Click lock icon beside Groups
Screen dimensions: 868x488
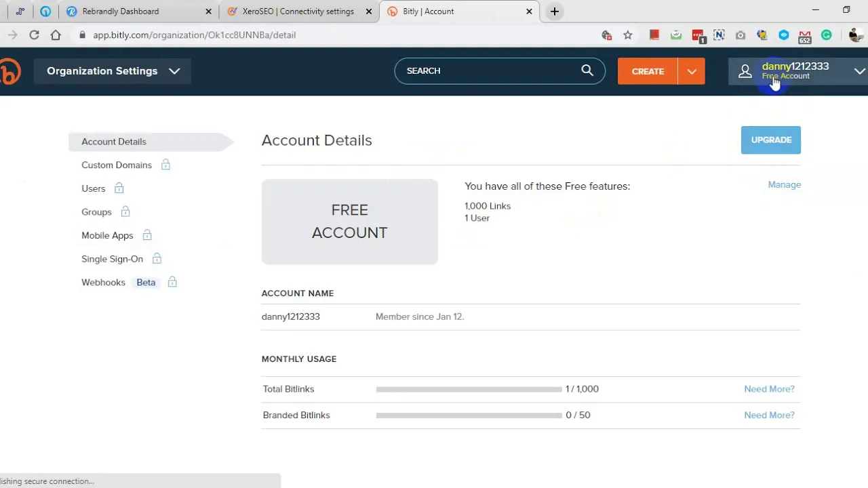tap(125, 211)
